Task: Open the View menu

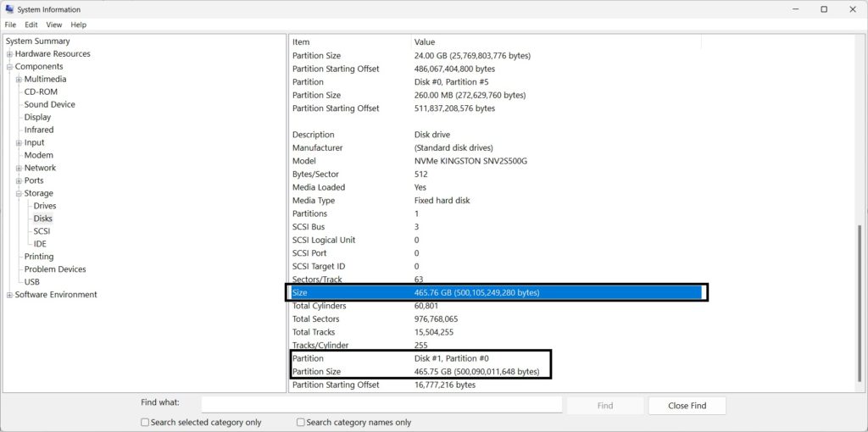Action: click(x=54, y=25)
